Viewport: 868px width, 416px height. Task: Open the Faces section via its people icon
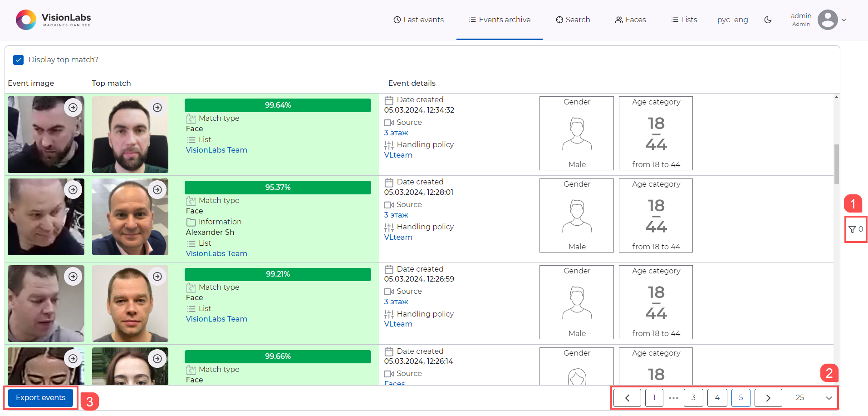pos(619,20)
